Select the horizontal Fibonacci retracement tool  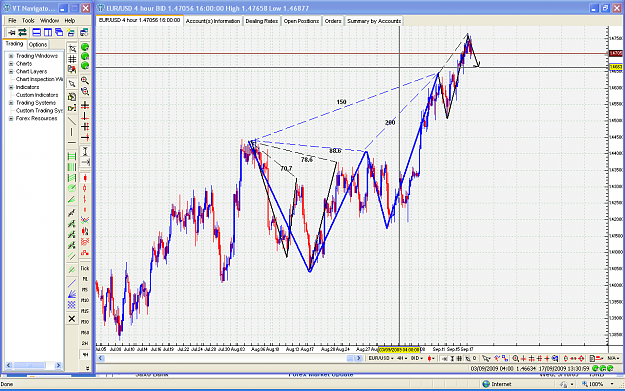tap(72, 156)
